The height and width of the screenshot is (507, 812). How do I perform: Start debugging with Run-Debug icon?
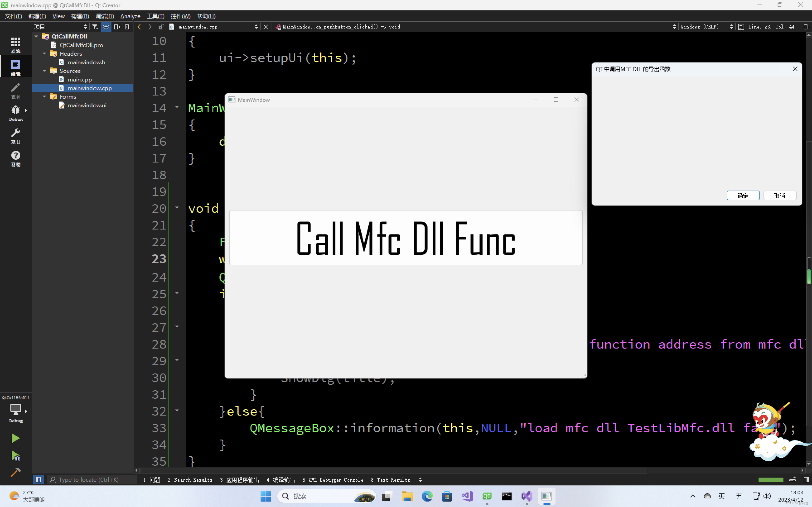[x=15, y=455]
